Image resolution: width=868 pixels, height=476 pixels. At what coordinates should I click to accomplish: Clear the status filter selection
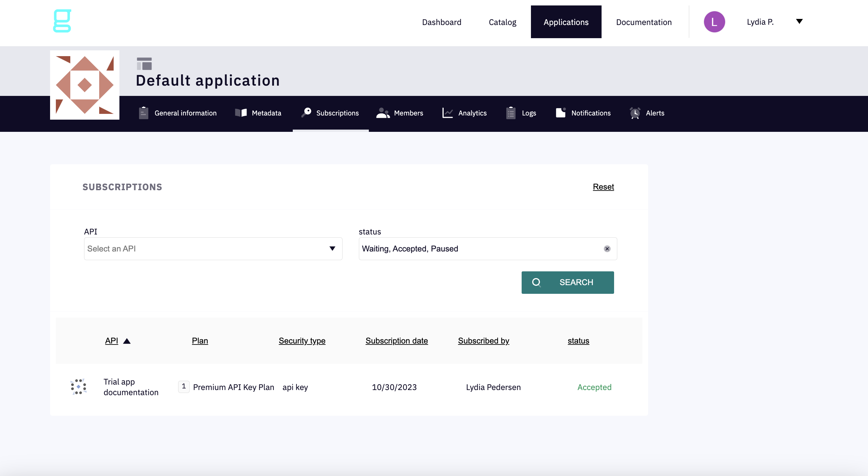coord(607,249)
